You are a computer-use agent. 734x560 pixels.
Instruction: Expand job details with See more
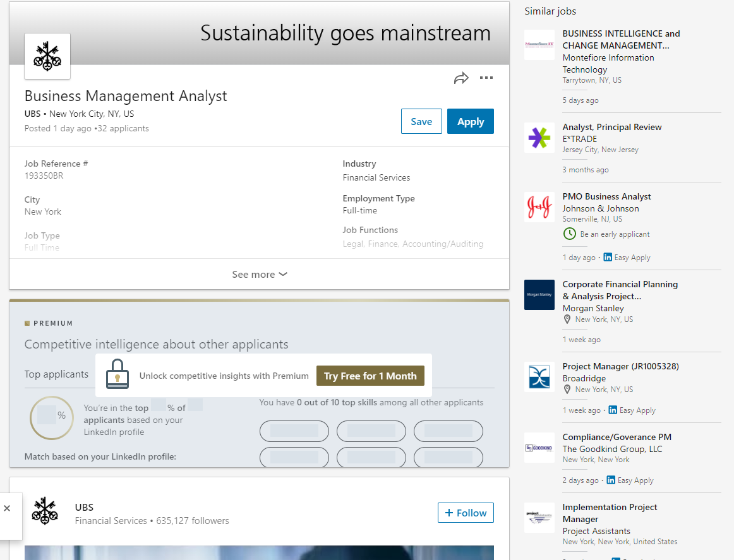tap(259, 275)
